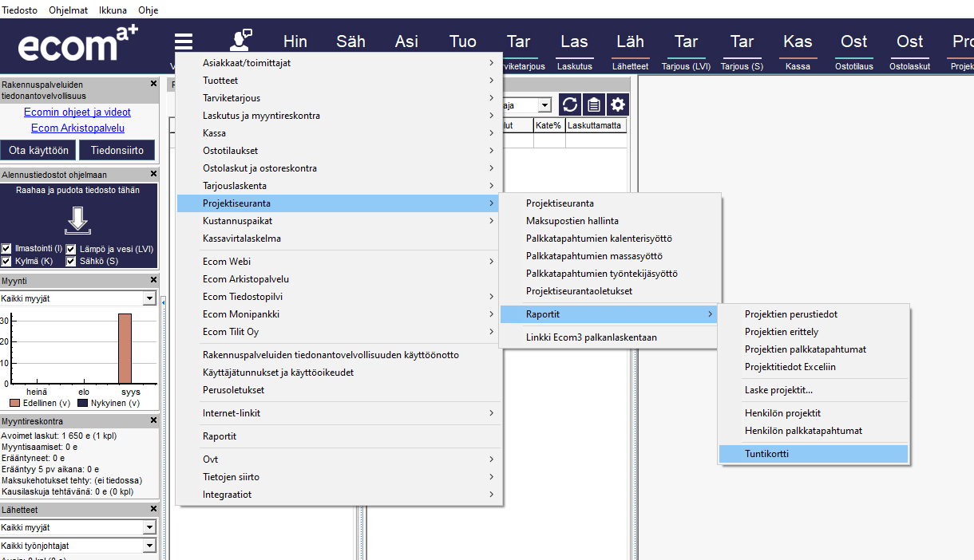Click the support chat person icon
Viewport: 974px width, 560px height.
pos(240,41)
